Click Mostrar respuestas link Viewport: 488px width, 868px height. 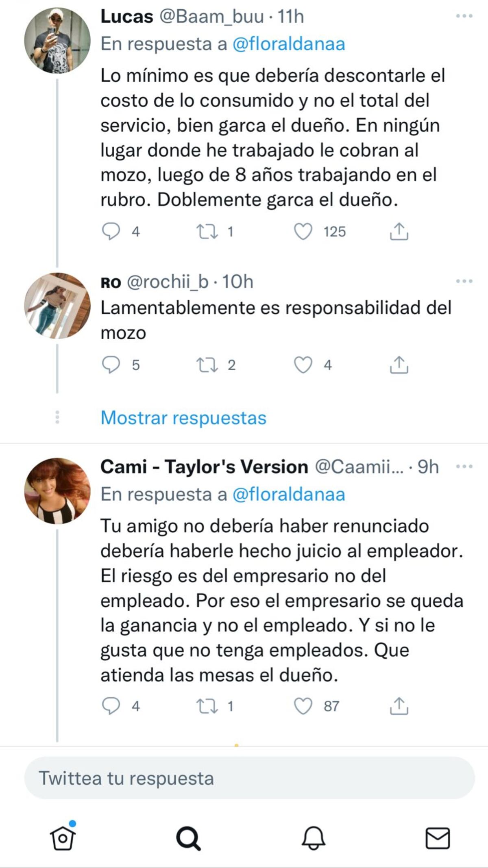click(182, 417)
